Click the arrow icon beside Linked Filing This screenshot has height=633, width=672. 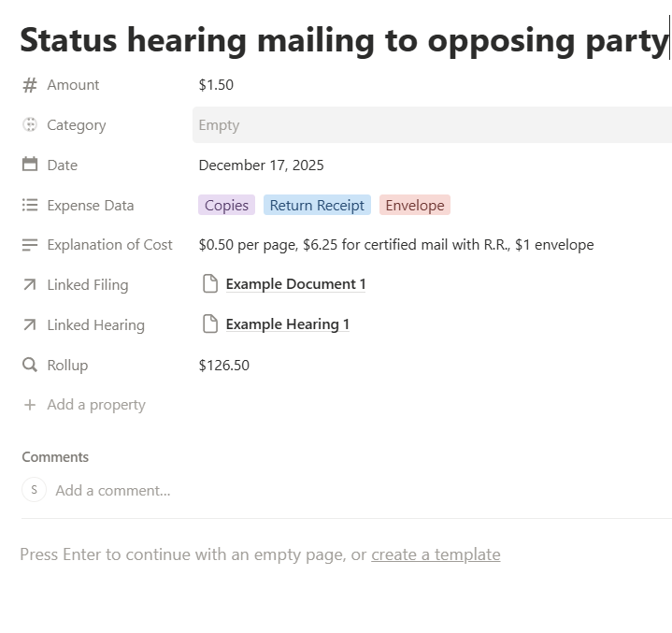coord(30,285)
